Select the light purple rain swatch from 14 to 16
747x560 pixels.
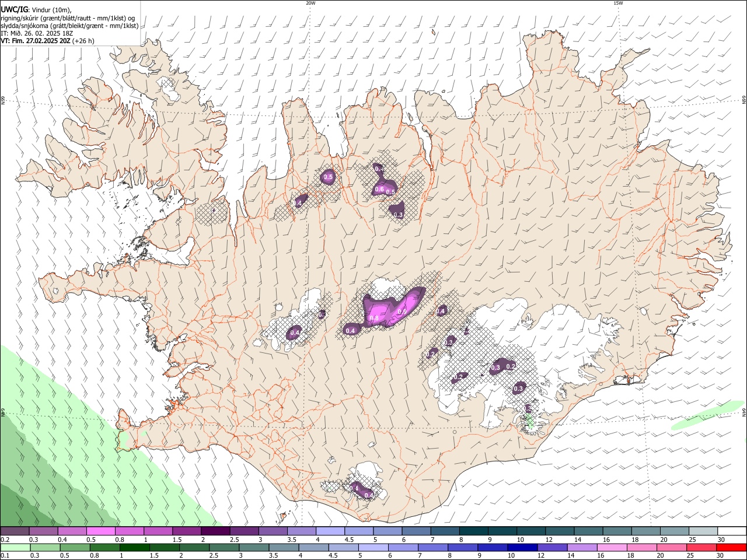click(x=582, y=547)
